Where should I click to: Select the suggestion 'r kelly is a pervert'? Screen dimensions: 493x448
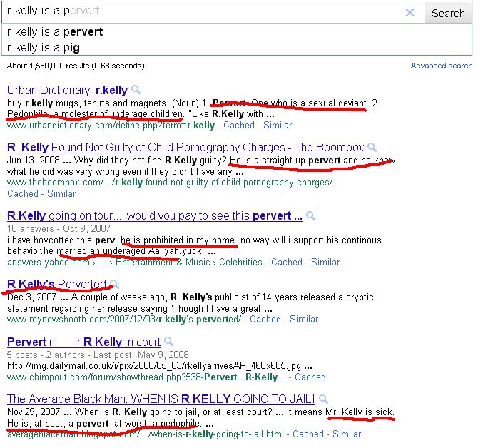pos(236,32)
